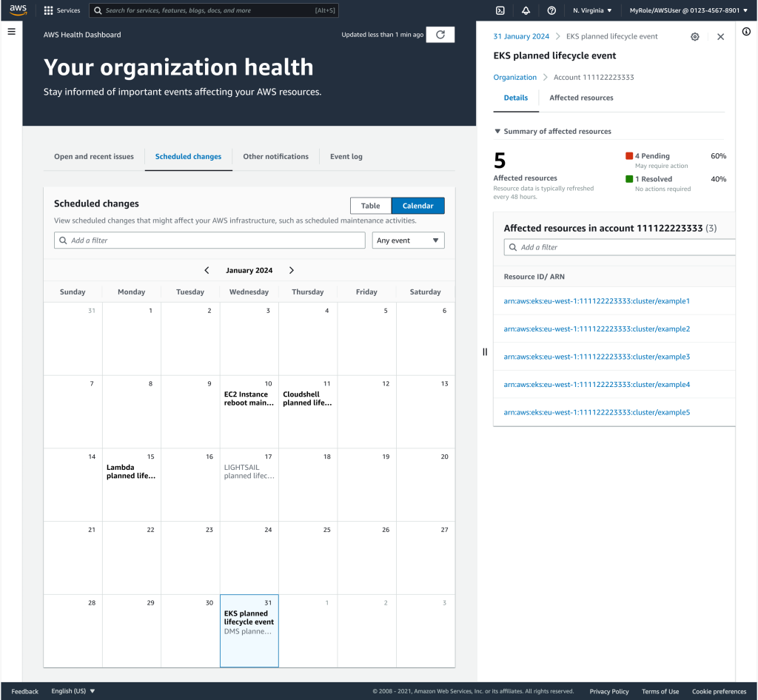Viewport: 758px width, 700px height.
Task: Open CloudShell from the top navigation bar
Action: pos(500,10)
